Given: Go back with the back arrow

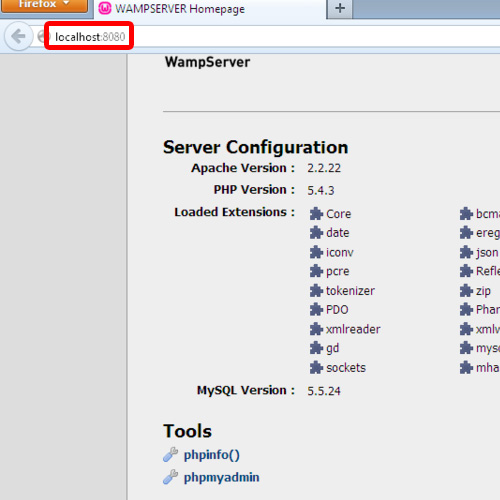Looking at the screenshot, I should [x=19, y=36].
